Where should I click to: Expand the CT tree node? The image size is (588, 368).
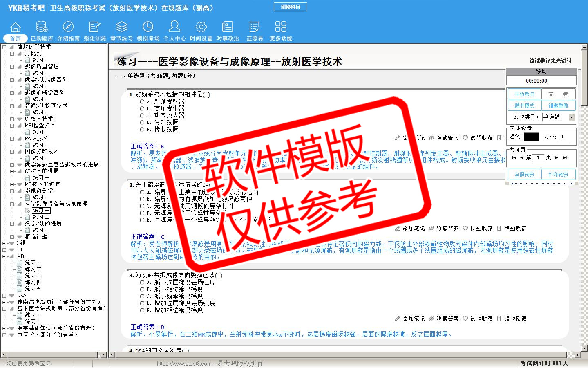pyautogui.click(x=4, y=250)
